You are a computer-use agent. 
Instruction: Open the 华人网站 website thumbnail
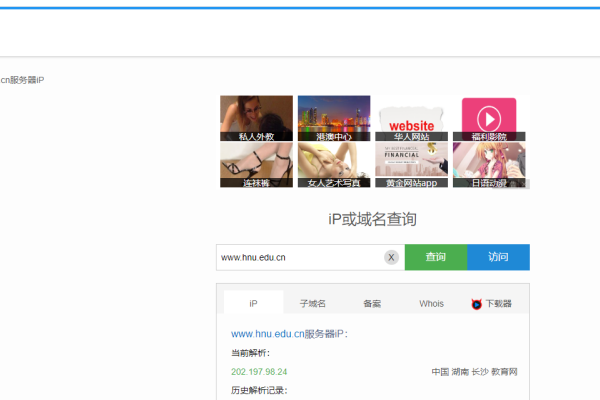[411, 118]
